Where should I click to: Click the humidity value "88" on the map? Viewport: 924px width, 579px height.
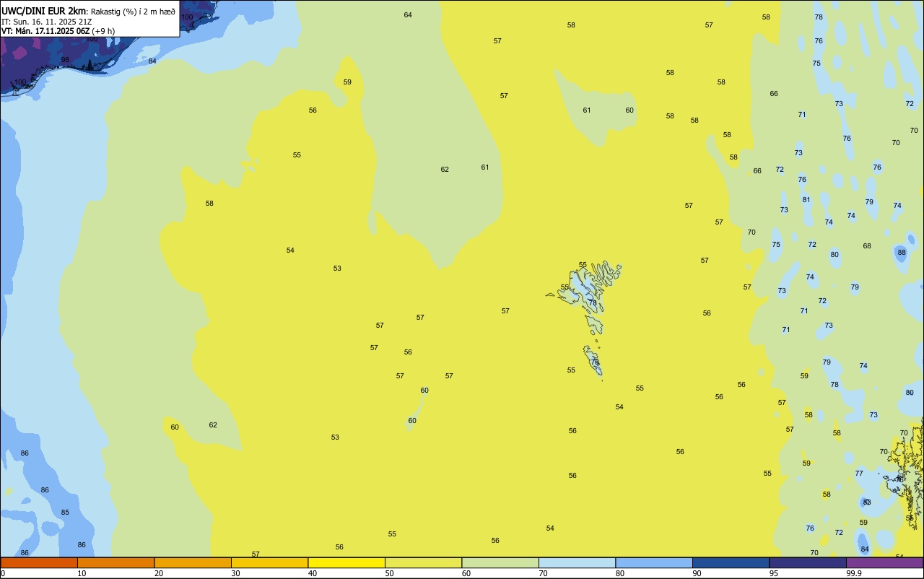point(902,253)
